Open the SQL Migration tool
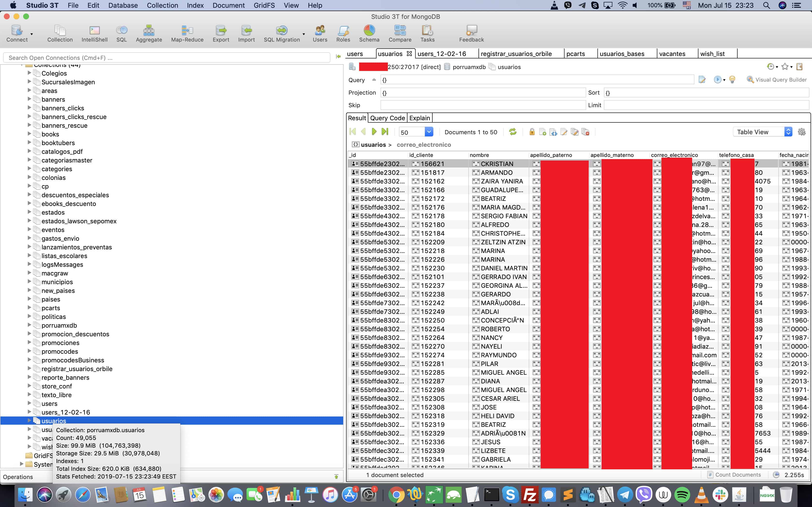 tap(282, 34)
